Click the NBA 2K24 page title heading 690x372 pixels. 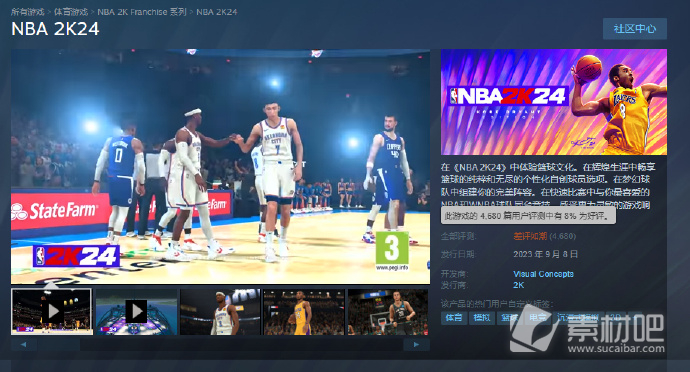pyautogui.click(x=55, y=29)
